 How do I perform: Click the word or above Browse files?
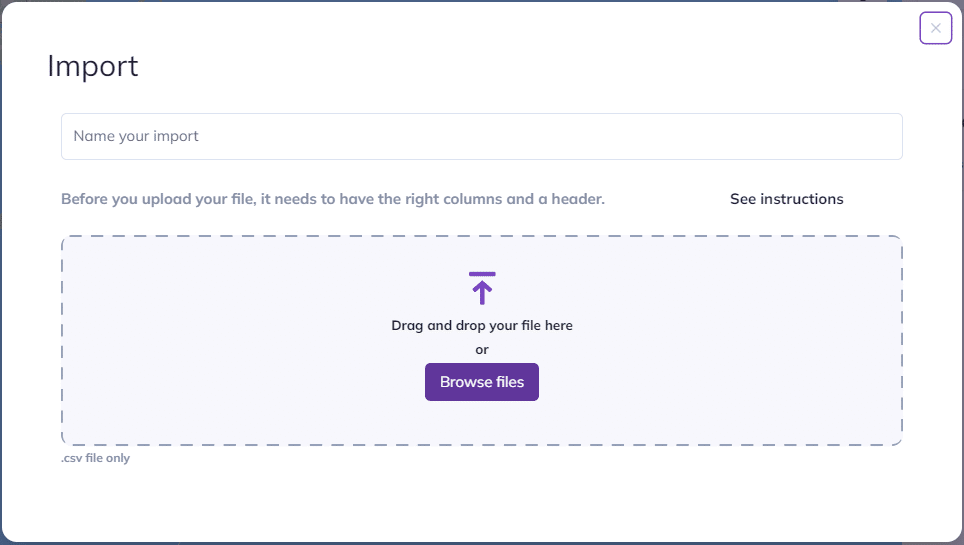(481, 350)
